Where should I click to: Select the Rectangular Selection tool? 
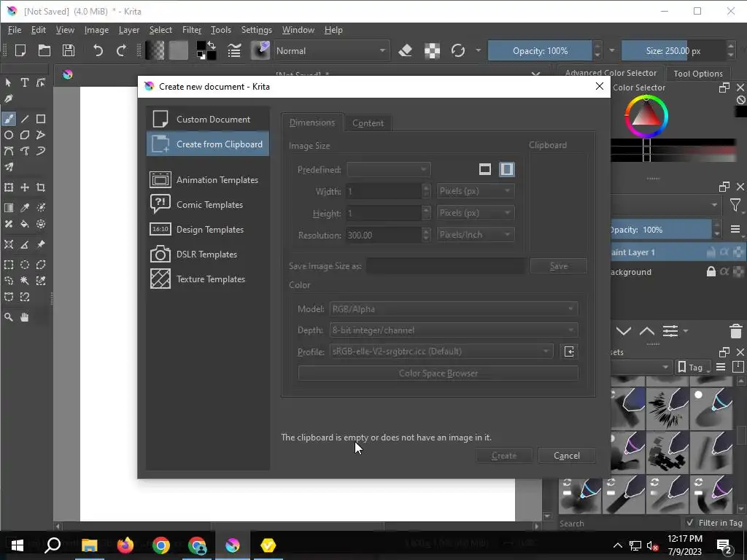(9, 265)
